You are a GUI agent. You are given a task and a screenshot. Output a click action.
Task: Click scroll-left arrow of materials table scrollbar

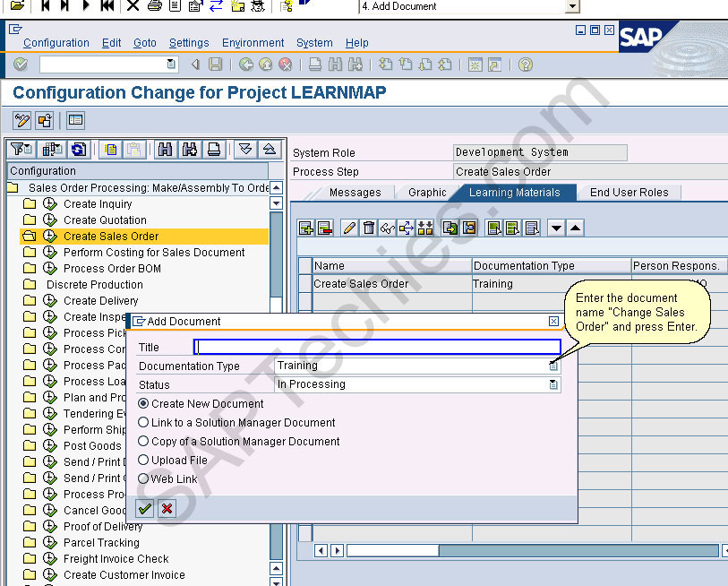click(x=321, y=551)
